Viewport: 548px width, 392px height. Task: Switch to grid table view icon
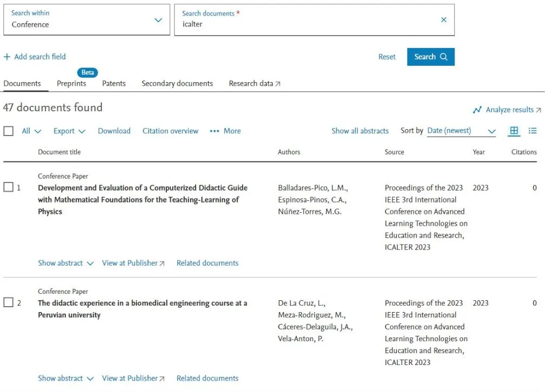514,131
